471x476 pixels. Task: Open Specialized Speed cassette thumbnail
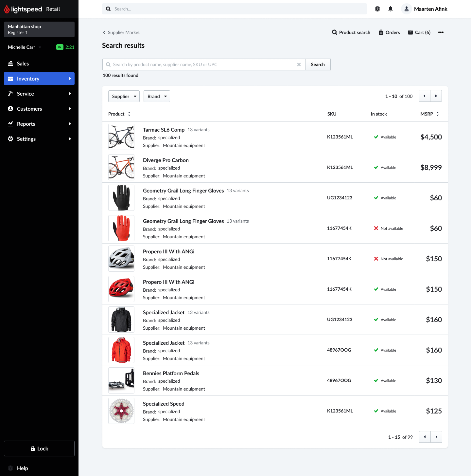coord(121,411)
